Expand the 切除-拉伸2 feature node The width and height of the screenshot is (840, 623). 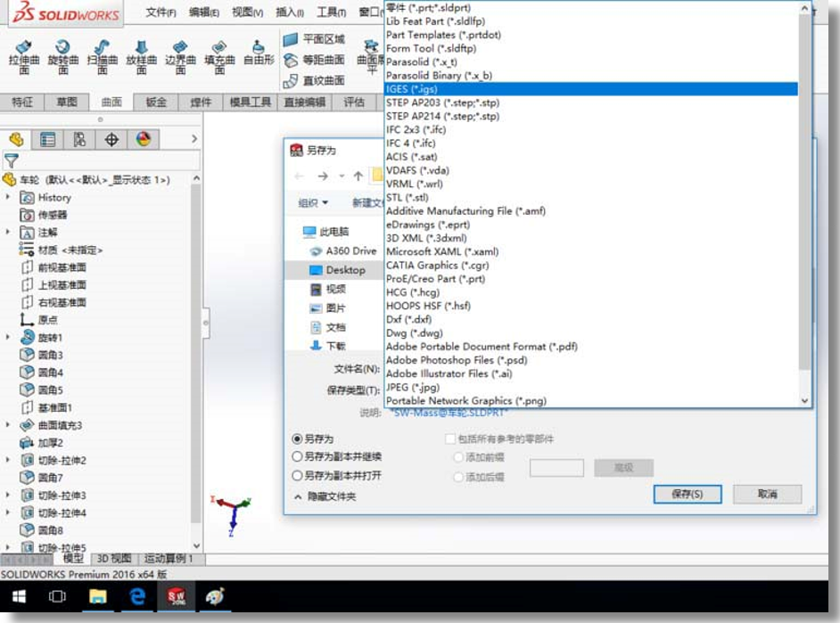(8, 460)
